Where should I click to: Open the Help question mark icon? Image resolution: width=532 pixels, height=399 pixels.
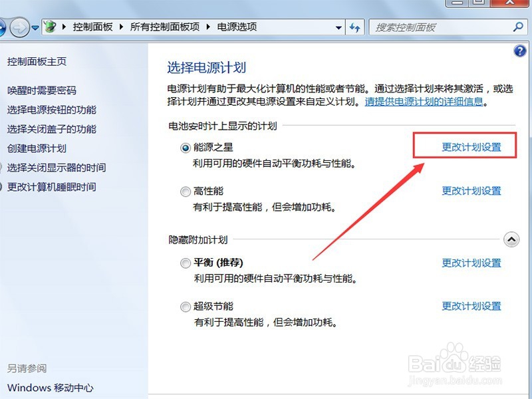tap(519, 51)
